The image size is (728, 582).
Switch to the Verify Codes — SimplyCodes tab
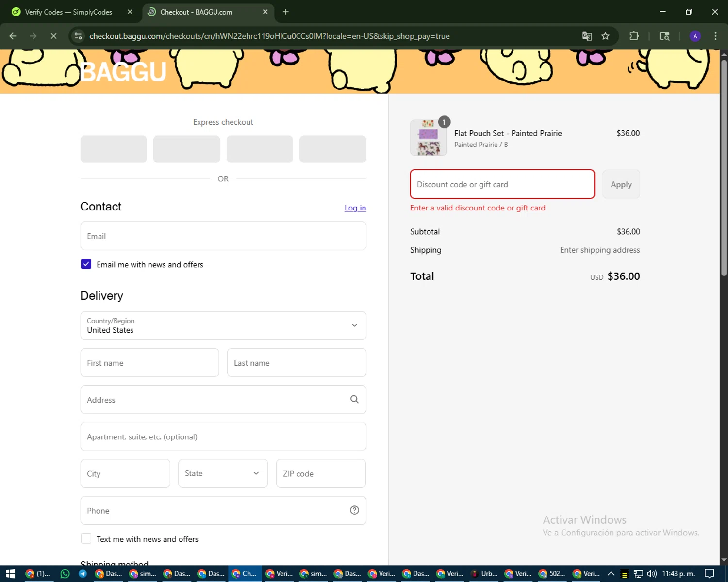point(68,12)
